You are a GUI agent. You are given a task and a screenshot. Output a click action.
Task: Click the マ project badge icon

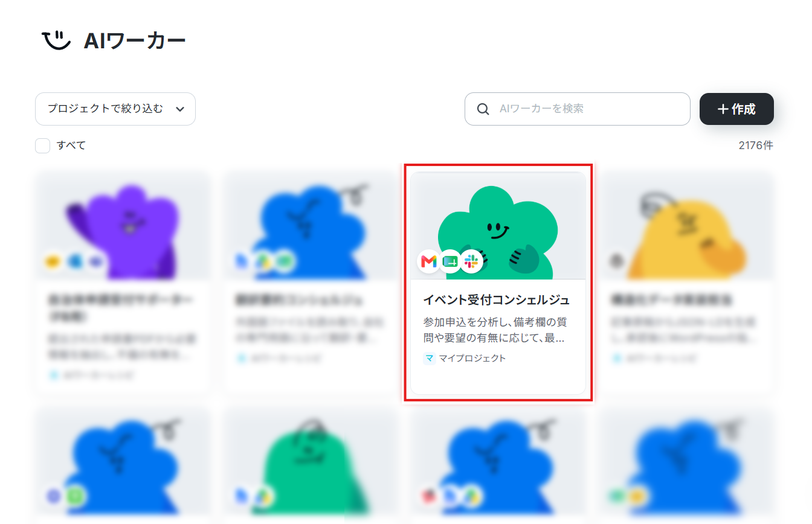point(430,358)
